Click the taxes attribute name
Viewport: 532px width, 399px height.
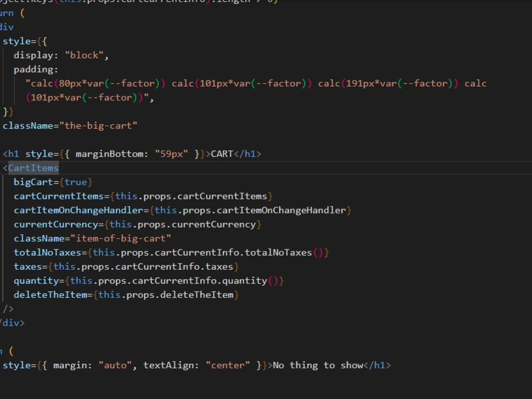[28, 267]
